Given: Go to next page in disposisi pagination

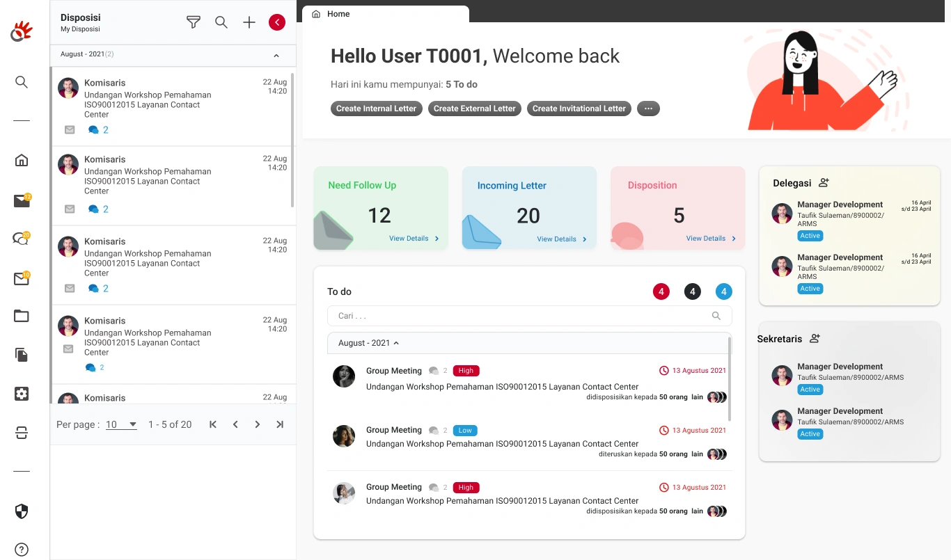Looking at the screenshot, I should click(x=258, y=424).
